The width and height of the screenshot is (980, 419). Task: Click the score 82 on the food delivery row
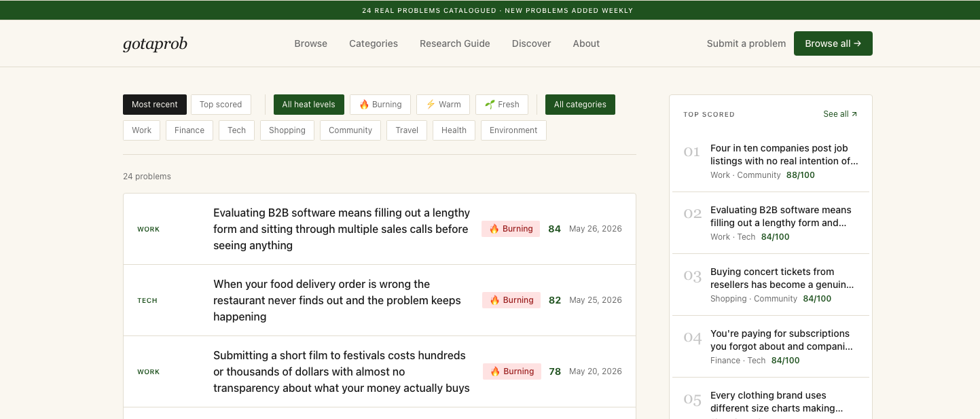(555, 300)
